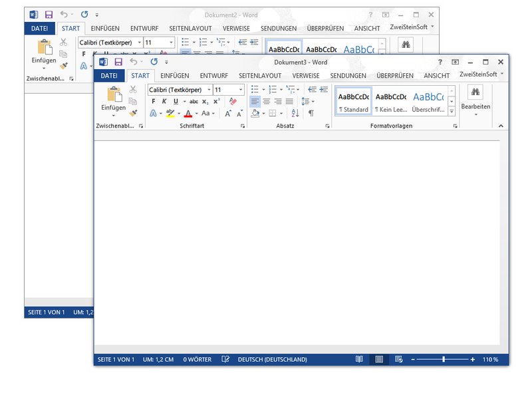The width and height of the screenshot is (532, 399).
Task: Click zoom in plus button
Action: (473, 359)
